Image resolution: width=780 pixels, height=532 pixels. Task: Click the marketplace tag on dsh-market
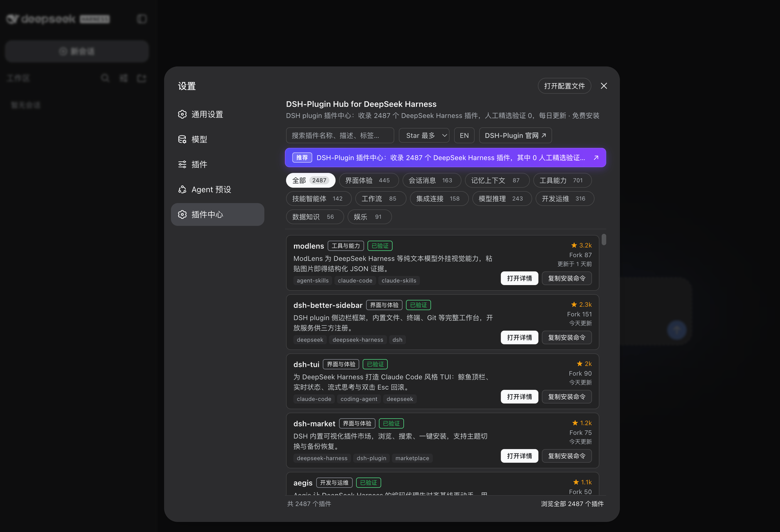412,458
